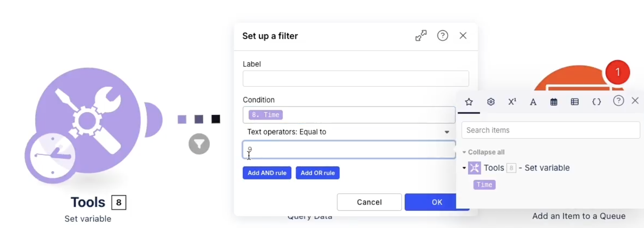
Task: Open date and time calendar tab
Action: point(554,102)
